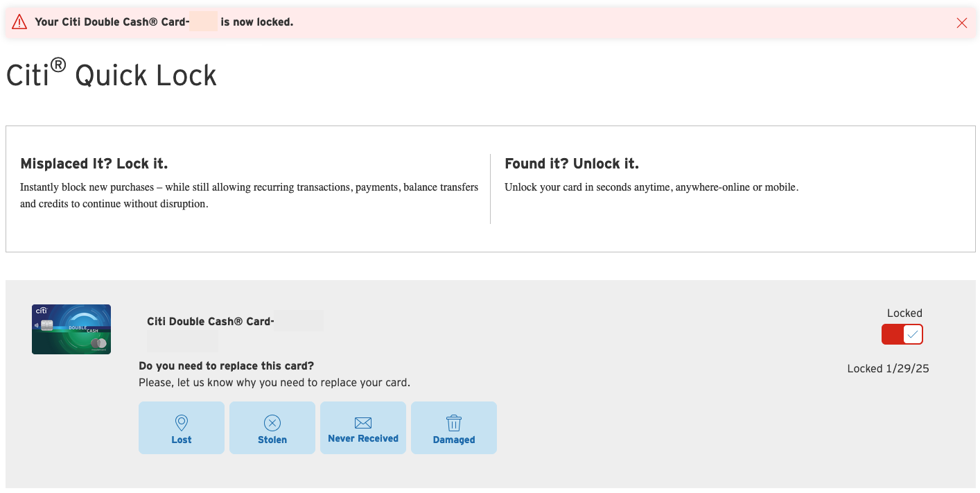Click the red warning triangle in alert

click(x=19, y=22)
